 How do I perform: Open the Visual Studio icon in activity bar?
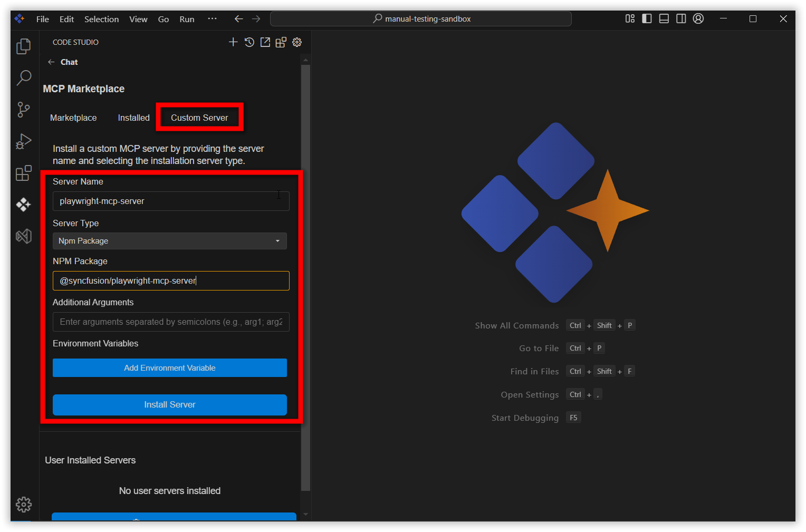tap(24, 236)
